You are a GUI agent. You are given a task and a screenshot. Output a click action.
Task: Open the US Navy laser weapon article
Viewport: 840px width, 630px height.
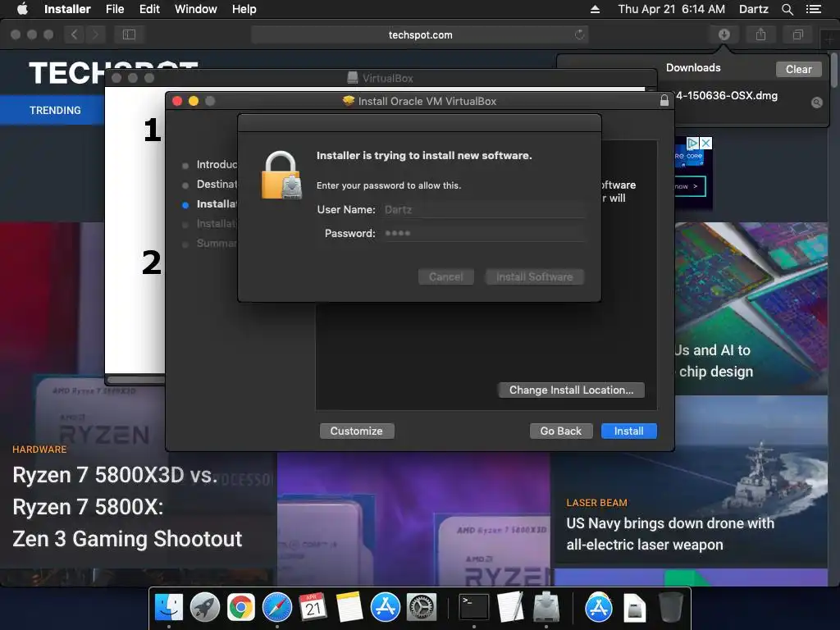point(670,533)
